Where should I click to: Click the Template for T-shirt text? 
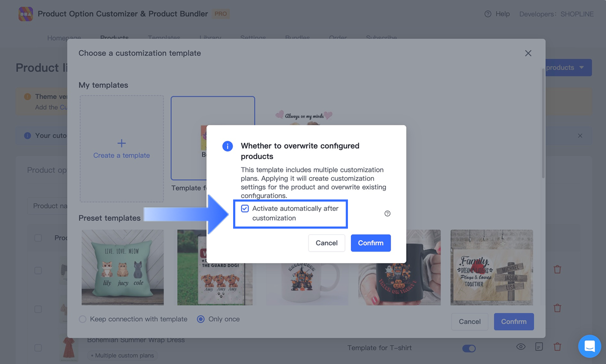pos(380,348)
